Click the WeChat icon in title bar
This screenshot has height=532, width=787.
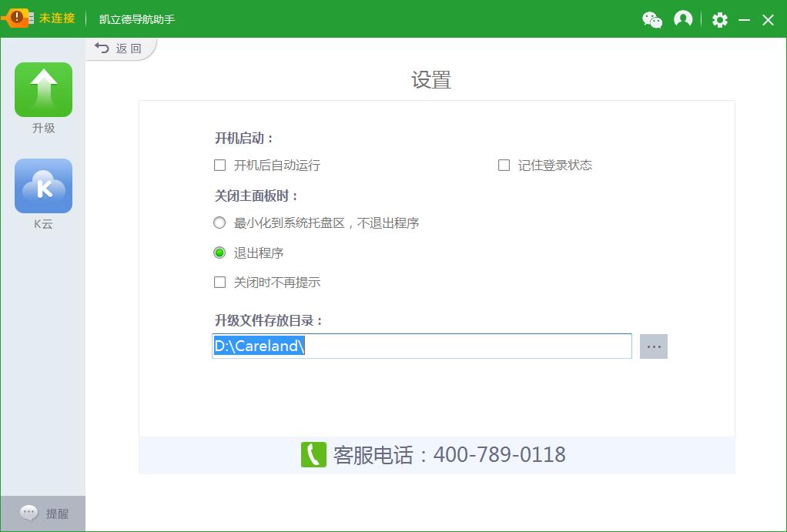(x=652, y=19)
